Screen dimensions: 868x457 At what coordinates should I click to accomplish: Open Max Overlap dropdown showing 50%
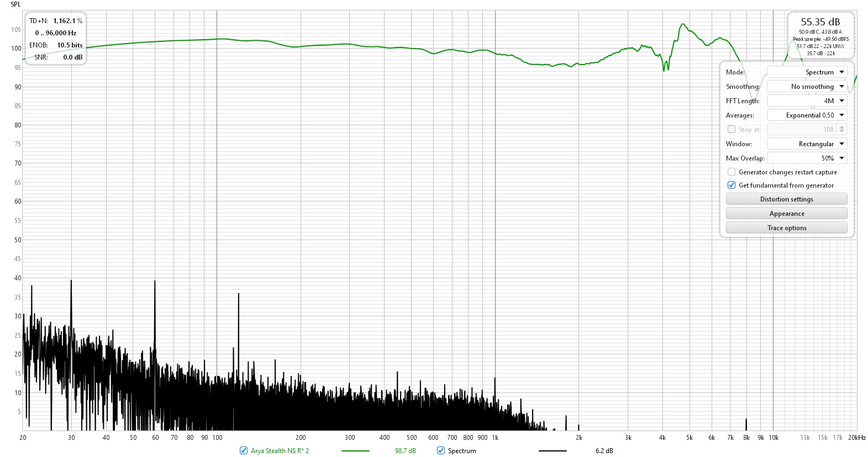coord(807,158)
